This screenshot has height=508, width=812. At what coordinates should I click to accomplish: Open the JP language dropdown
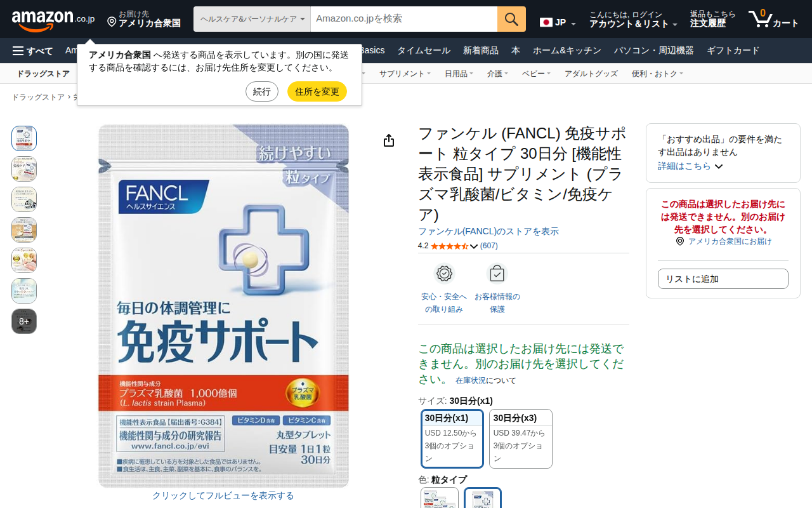coord(558,23)
